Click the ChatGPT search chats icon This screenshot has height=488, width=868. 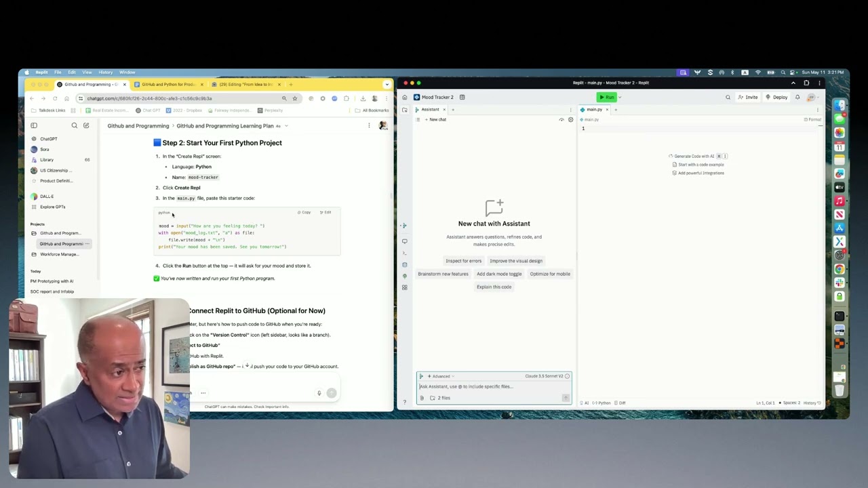(x=75, y=125)
